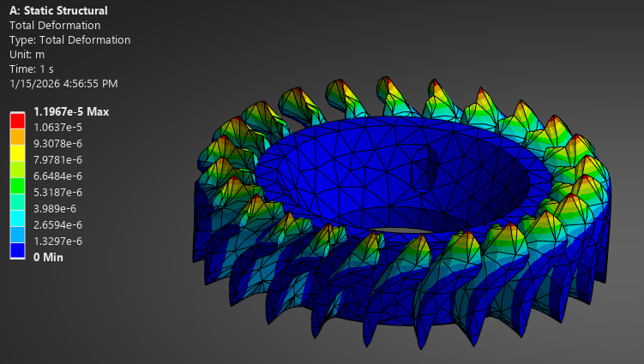Screen dimensions: 644x364
Task: Select the '0 Min' legend value
Action: click(x=48, y=257)
